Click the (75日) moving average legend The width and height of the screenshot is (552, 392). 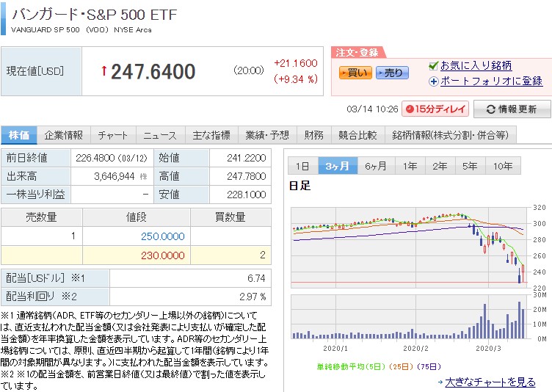point(429,366)
